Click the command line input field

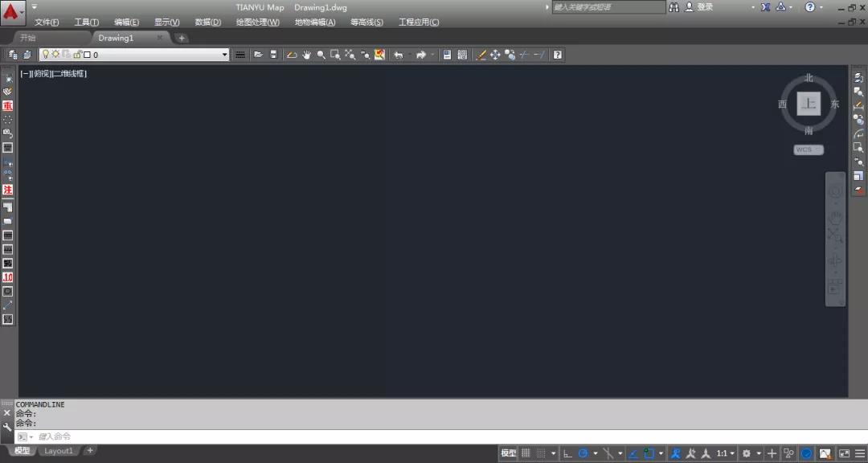pyautogui.click(x=443, y=437)
